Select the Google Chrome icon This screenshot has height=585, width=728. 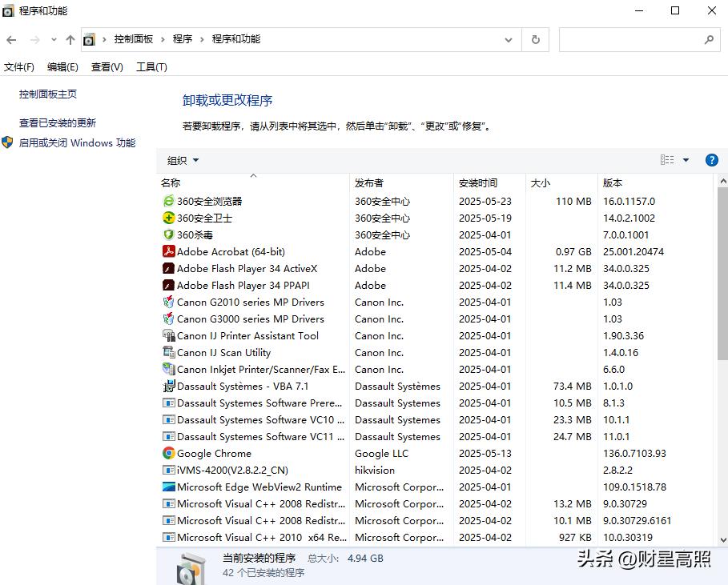(x=168, y=453)
